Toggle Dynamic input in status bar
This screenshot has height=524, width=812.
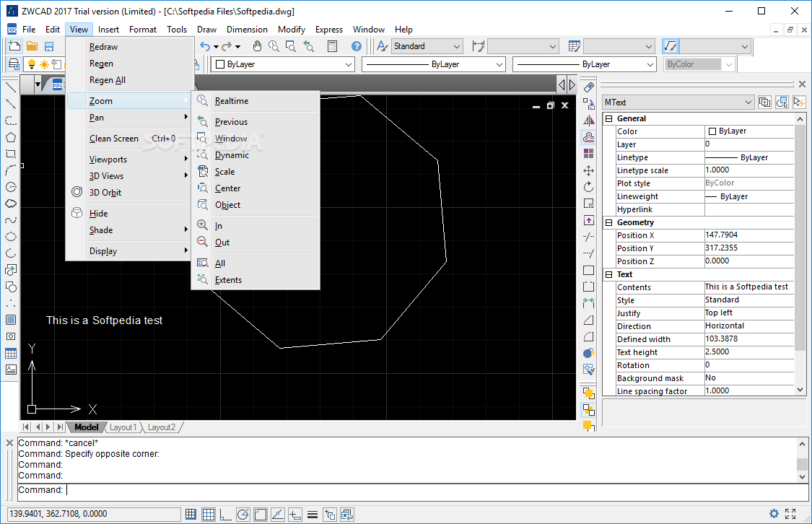tap(295, 514)
